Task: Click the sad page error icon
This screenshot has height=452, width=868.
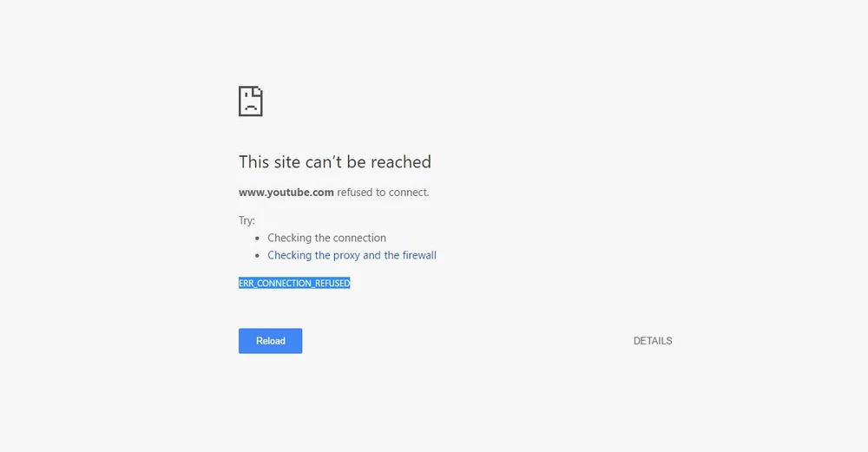Action: [x=250, y=102]
